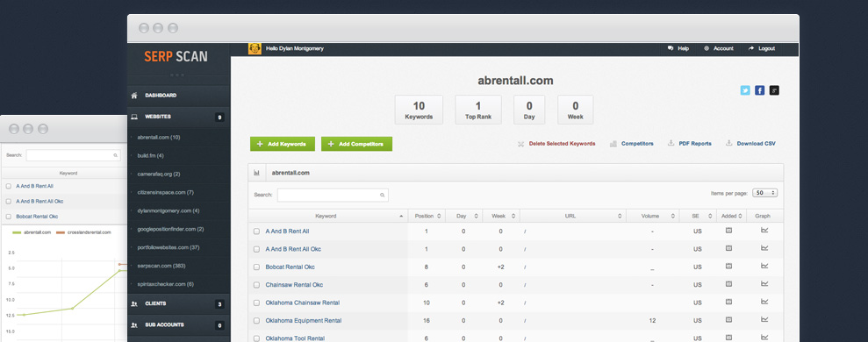The image size is (868, 342).
Task: Tick Bobcat Rental Okc checkbox in left window
Action: tap(8, 217)
